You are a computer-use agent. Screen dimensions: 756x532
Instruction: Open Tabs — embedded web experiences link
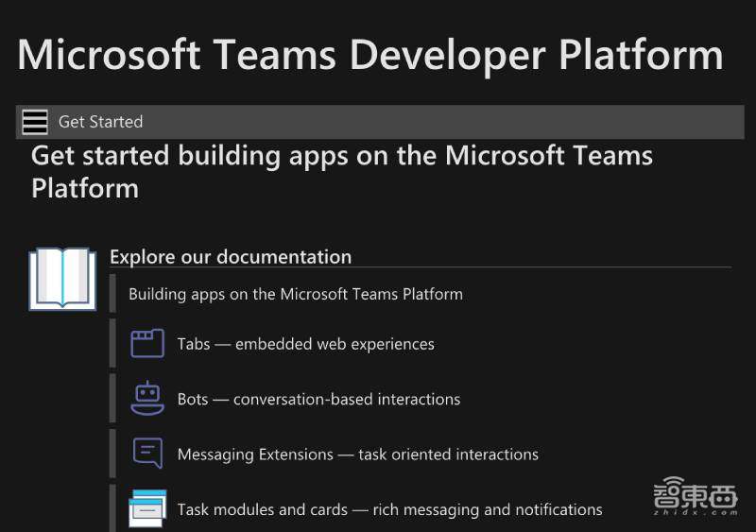point(305,344)
